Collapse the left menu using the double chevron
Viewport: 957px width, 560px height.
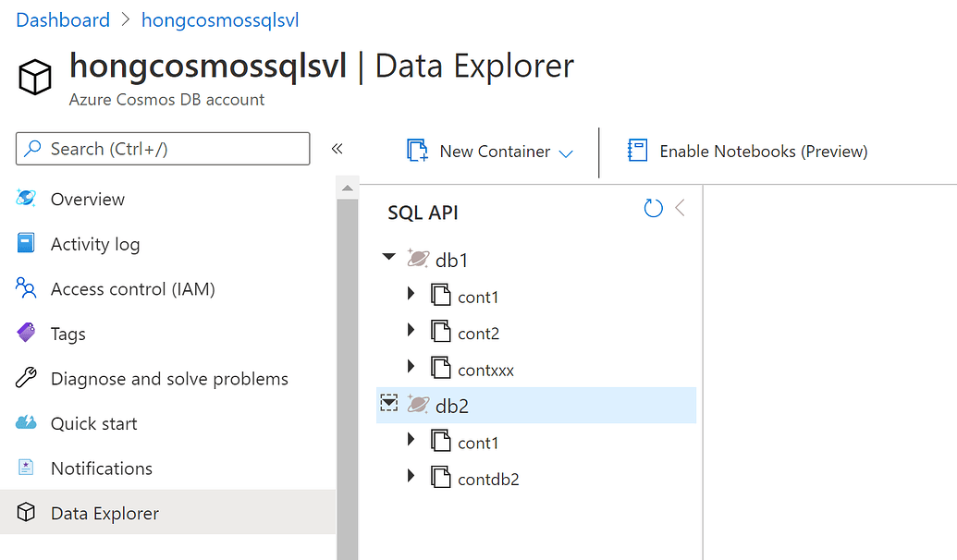coord(337,148)
